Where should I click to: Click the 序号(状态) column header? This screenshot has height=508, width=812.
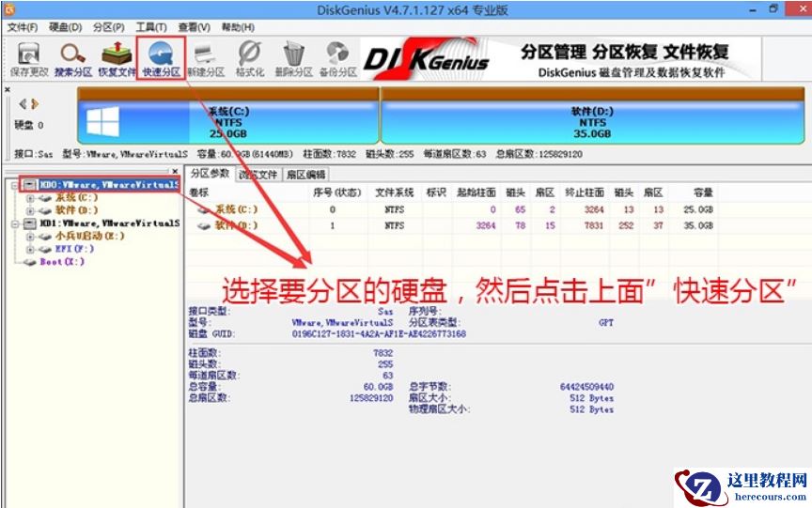pyautogui.click(x=337, y=192)
